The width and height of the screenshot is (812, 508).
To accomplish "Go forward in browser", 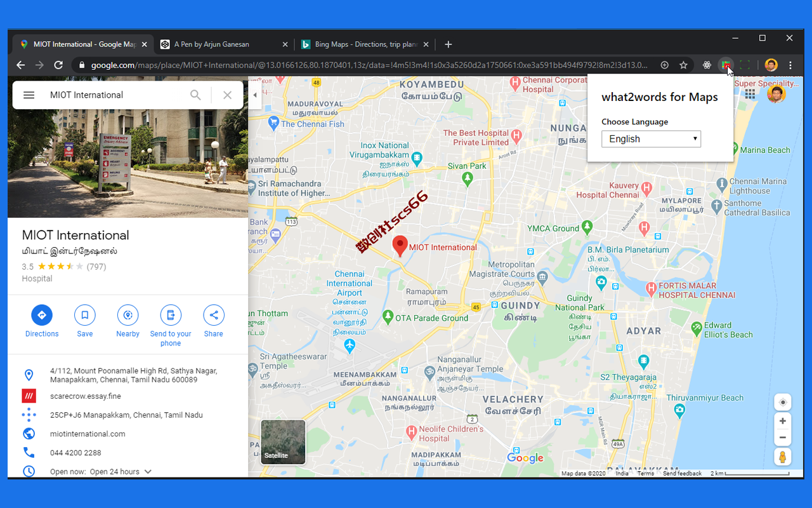I will point(39,65).
